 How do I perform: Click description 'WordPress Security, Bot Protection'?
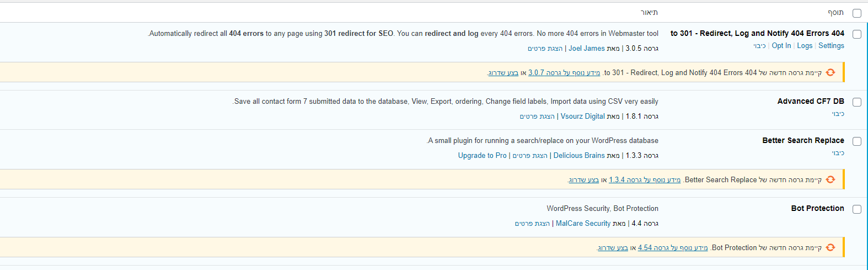[x=603, y=209]
